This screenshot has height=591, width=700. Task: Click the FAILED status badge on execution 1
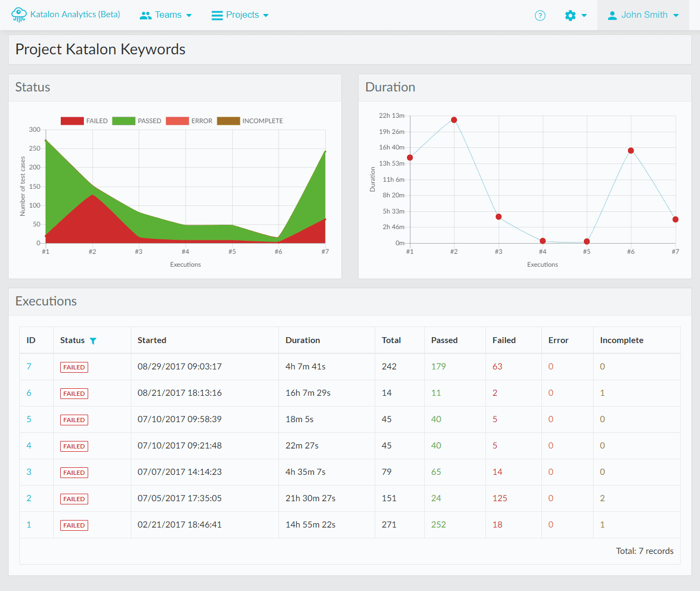pos(74,525)
